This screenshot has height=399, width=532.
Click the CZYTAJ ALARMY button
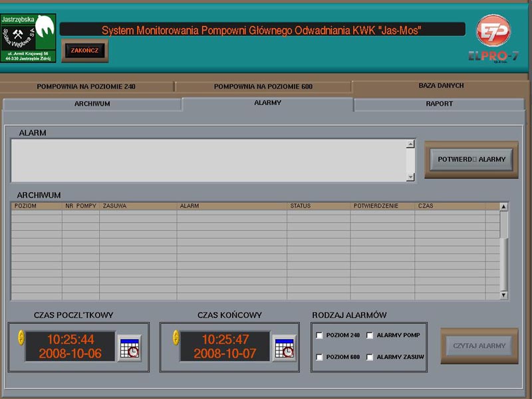tap(479, 346)
